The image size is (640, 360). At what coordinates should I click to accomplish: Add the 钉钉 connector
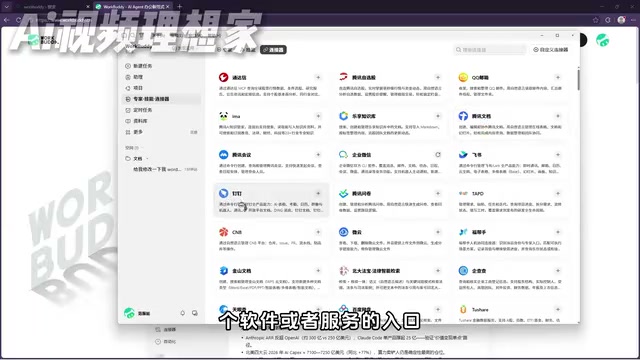pos(318,193)
